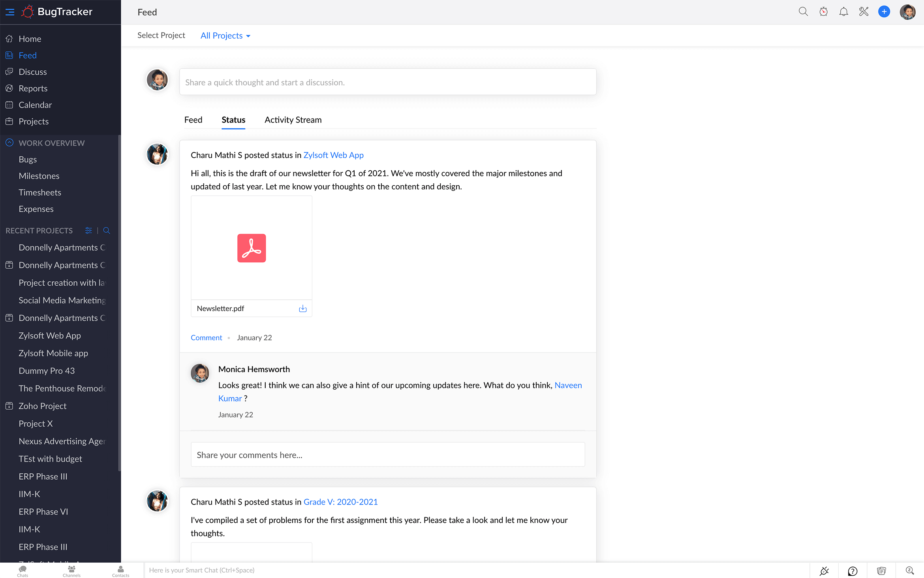Go to Home in sidebar
924x578 pixels.
[x=30, y=39]
